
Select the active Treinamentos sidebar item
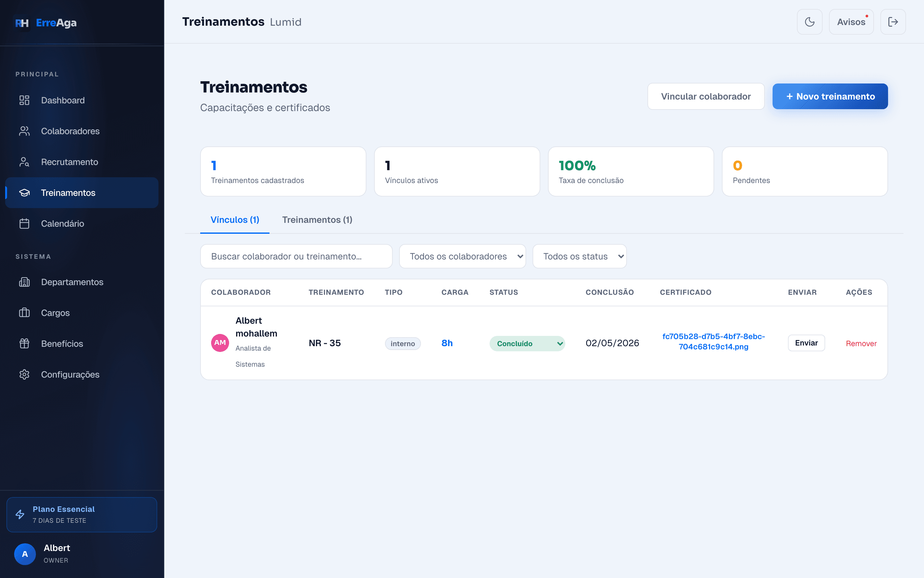(82, 193)
